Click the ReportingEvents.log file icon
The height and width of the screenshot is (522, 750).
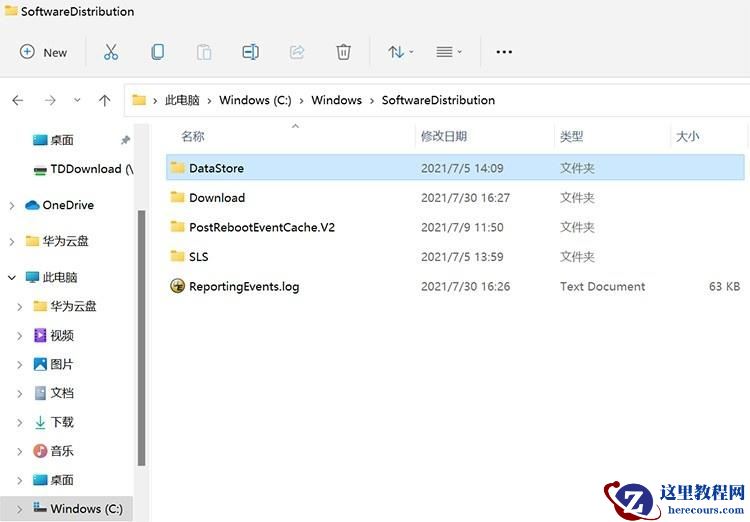pyautogui.click(x=177, y=286)
